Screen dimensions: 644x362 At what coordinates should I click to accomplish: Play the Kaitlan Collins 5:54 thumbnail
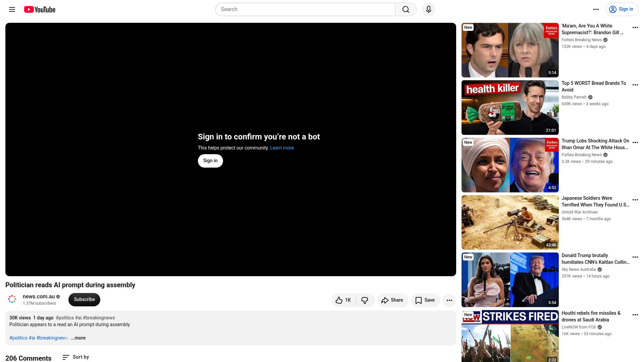click(x=510, y=280)
